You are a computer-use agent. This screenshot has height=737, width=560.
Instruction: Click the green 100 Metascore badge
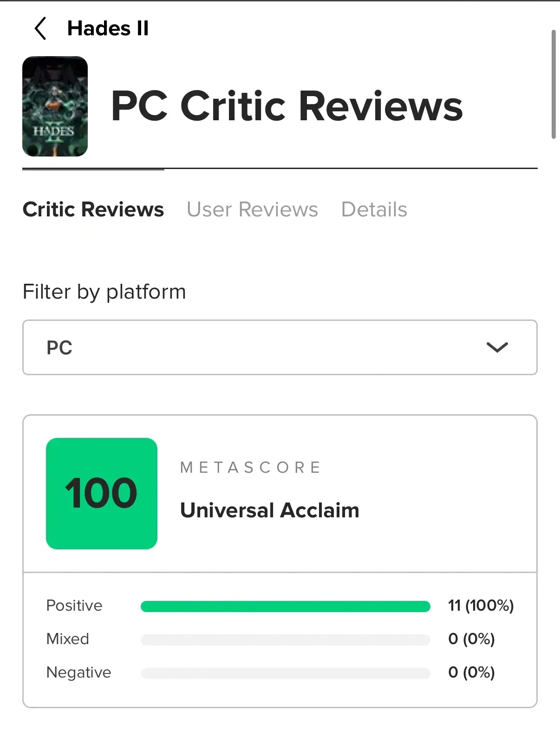click(102, 493)
